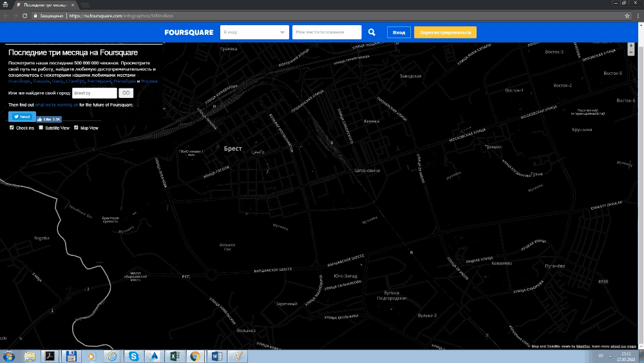Switch to Chrome in taskbar
This screenshot has height=363, width=644.
pyautogui.click(x=196, y=356)
